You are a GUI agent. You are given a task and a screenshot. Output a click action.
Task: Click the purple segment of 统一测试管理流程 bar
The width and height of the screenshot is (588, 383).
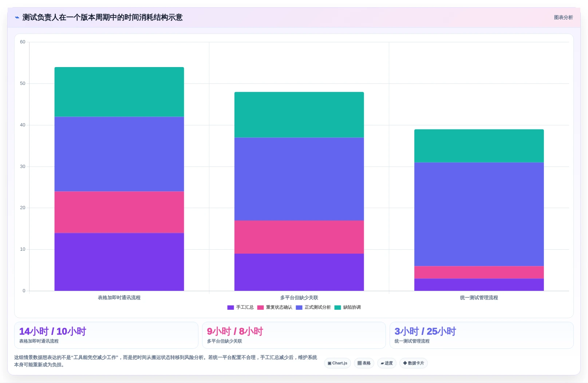479,285
